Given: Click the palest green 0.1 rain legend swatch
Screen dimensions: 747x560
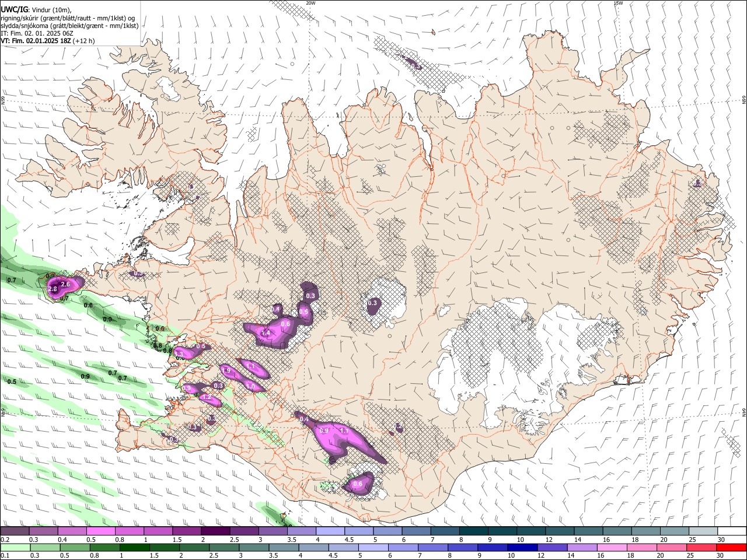Looking at the screenshot, I should click(15, 548).
